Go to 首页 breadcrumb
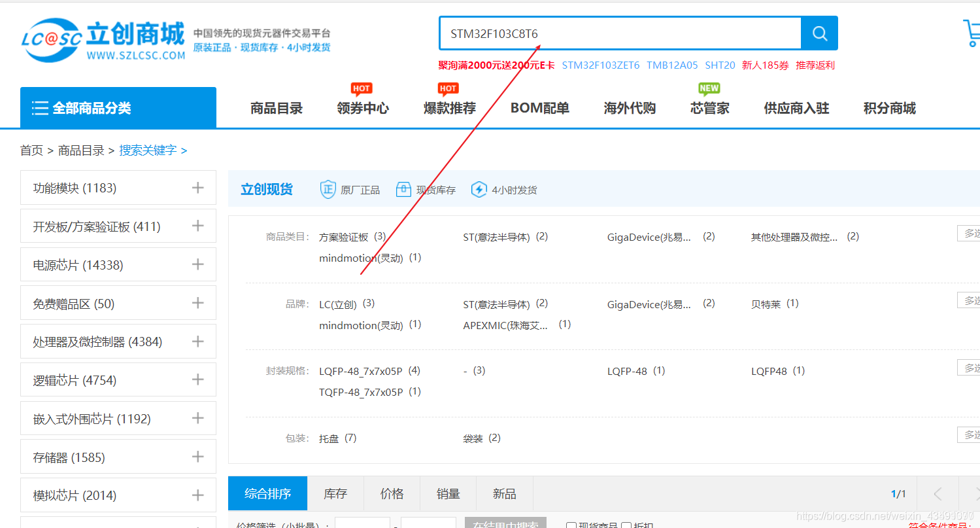This screenshot has height=528, width=980. point(31,150)
